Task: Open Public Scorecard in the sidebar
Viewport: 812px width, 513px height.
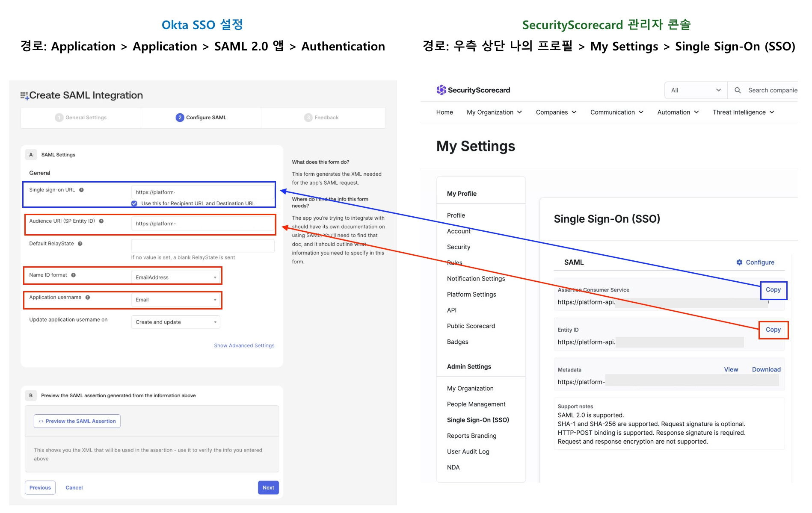Action: pos(471,326)
